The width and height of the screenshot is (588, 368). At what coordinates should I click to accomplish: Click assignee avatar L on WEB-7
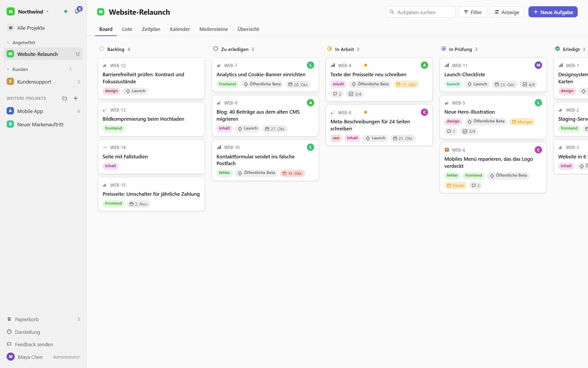click(x=310, y=65)
